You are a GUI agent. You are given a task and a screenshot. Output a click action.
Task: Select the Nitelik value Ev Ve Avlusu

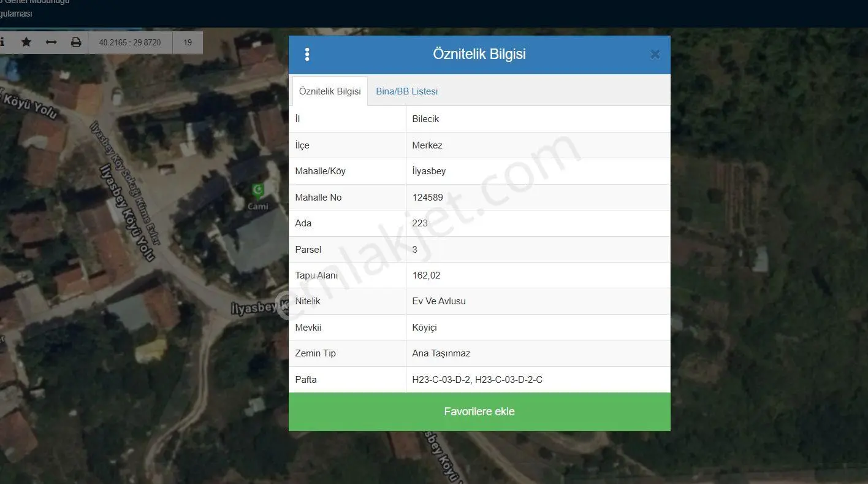(439, 301)
